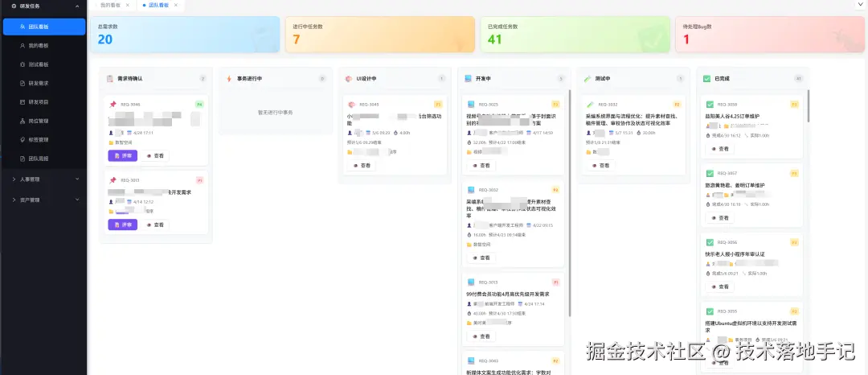Switch to the 我的看板 tab
The height and width of the screenshot is (375, 868).
[x=110, y=5]
